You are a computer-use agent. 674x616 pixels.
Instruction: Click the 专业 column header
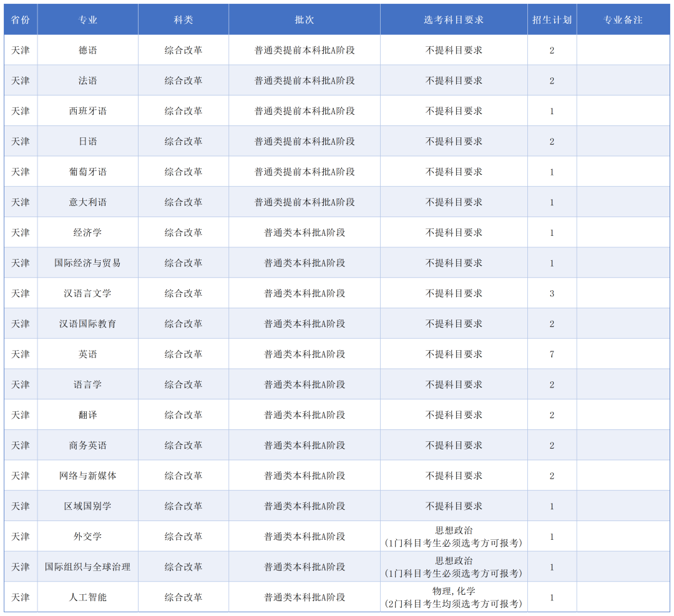(x=88, y=20)
